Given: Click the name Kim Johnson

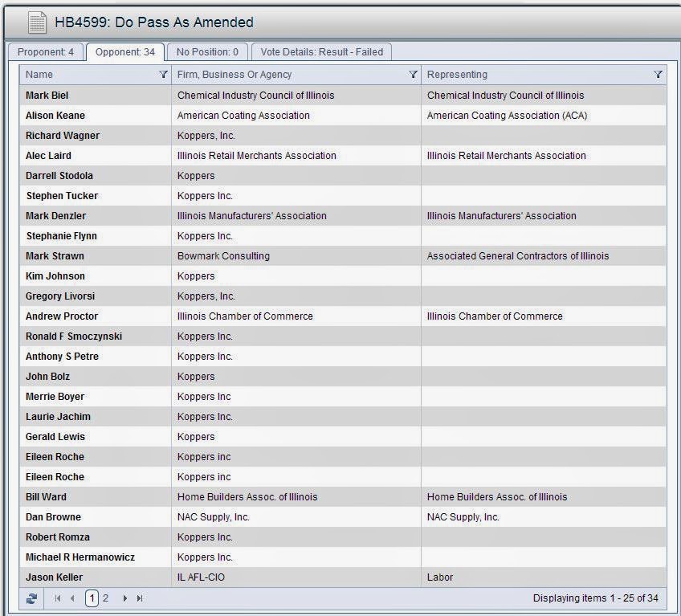Looking at the screenshot, I should click(x=55, y=276).
